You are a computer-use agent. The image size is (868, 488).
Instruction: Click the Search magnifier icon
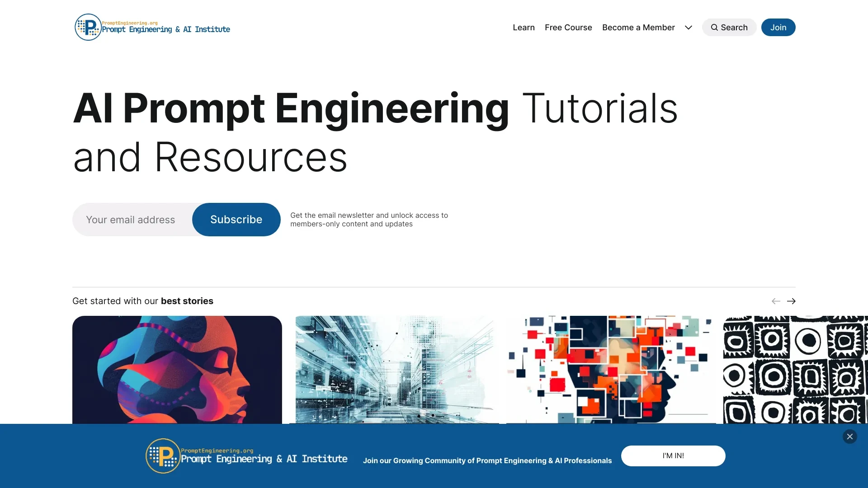tap(713, 27)
